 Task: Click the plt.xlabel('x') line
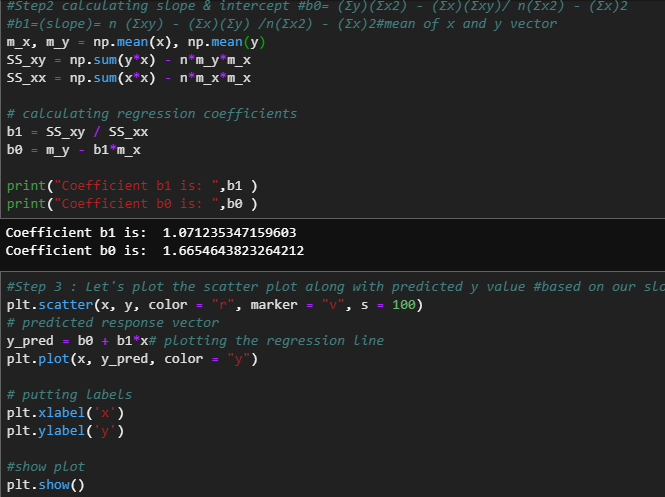coord(65,413)
